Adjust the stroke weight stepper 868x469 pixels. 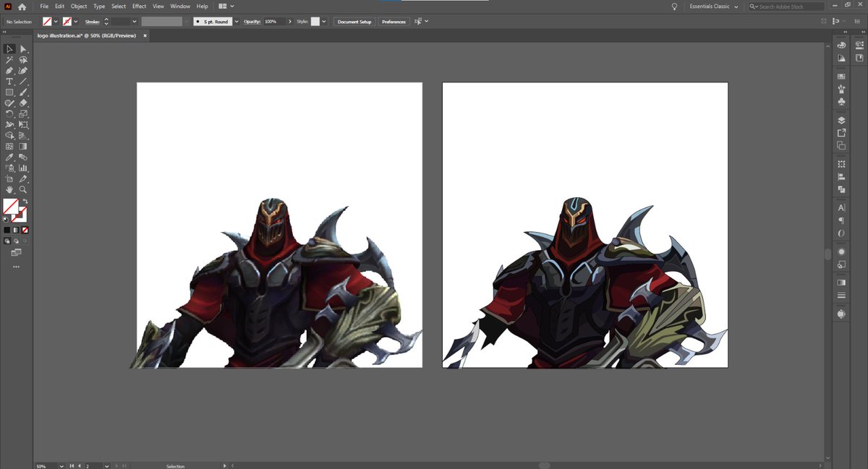pyautogui.click(x=106, y=22)
